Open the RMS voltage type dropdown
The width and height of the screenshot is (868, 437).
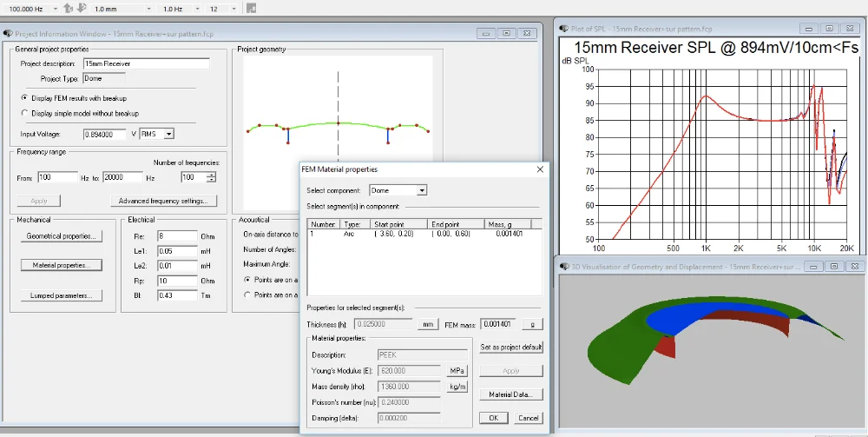[x=169, y=134]
